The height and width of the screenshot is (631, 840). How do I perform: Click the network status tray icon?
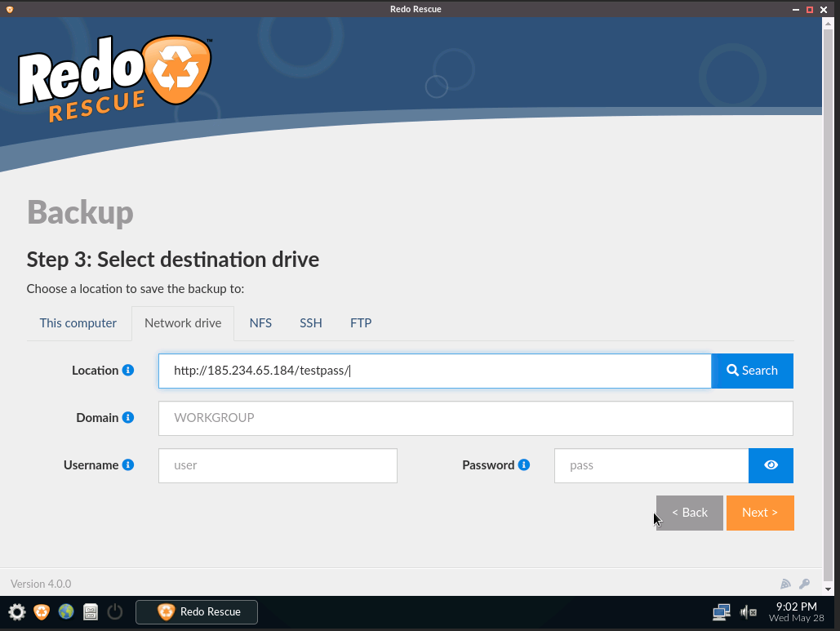pyautogui.click(x=721, y=611)
